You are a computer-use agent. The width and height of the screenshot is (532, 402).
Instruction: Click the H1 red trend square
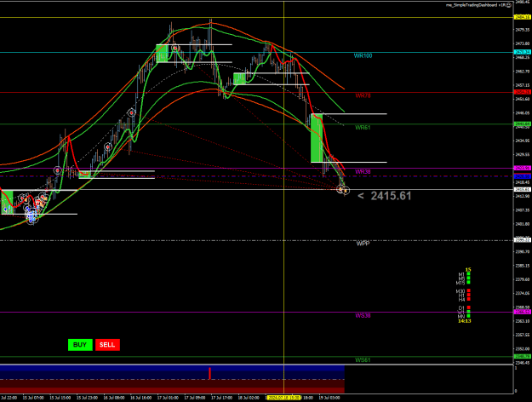pos(468,295)
